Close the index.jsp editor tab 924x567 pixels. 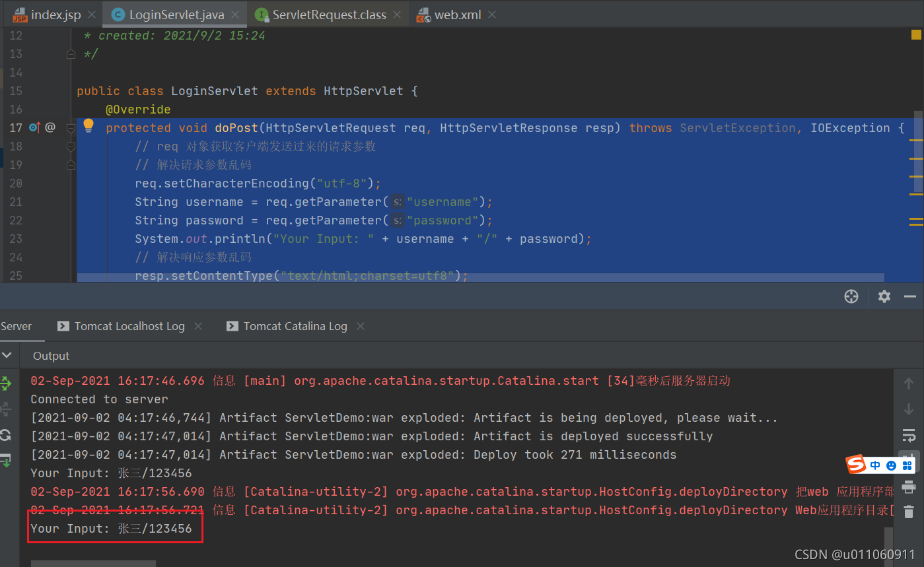tap(91, 15)
